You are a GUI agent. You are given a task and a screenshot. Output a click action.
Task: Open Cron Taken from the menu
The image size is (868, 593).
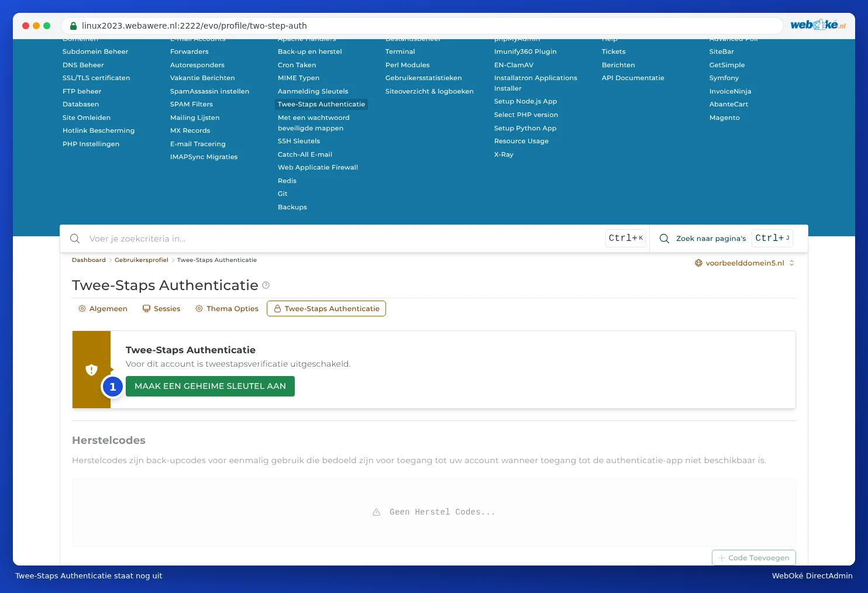tap(297, 65)
